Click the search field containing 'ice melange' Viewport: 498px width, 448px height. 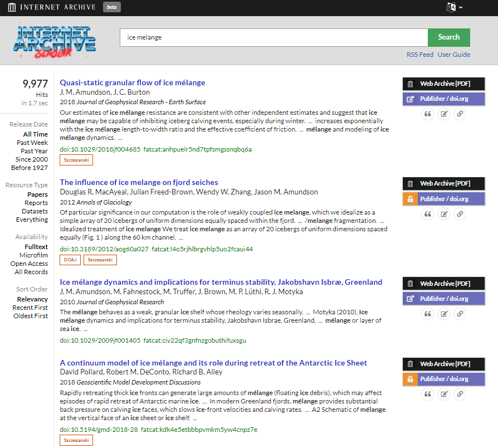(273, 37)
